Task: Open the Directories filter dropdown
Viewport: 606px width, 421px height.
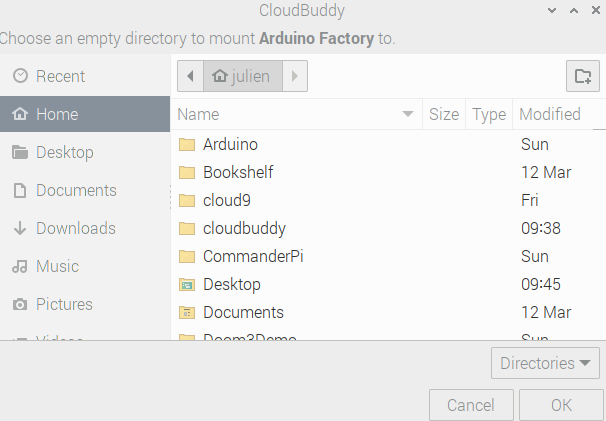Action: (545, 363)
